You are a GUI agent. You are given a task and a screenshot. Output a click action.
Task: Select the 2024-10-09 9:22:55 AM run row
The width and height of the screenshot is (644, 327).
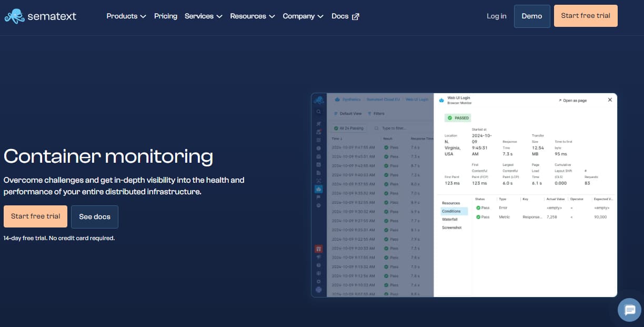pos(380,240)
